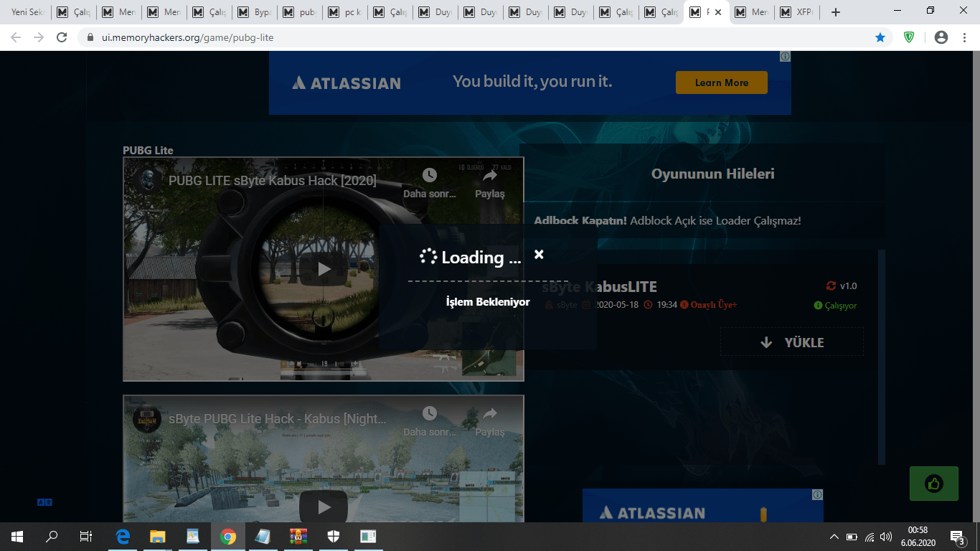Click the İşlem Bekleniyor status text

coord(488,302)
